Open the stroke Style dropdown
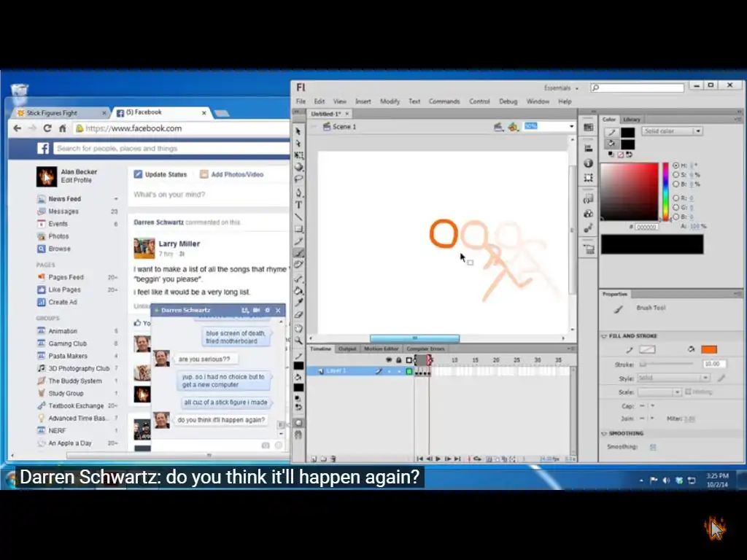The image size is (747, 560). tap(673, 378)
